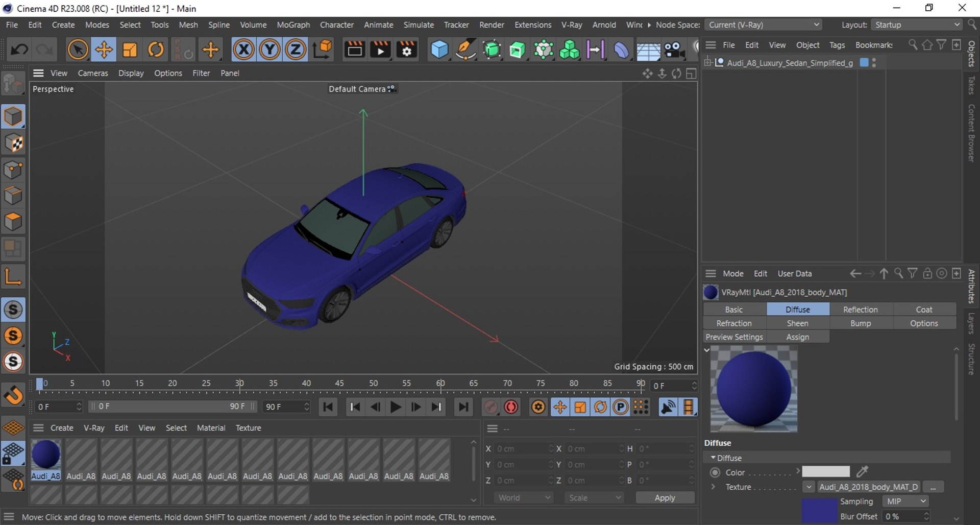Image resolution: width=980 pixels, height=525 pixels.
Task: Click the Coordinate System toggle icon
Action: click(323, 50)
